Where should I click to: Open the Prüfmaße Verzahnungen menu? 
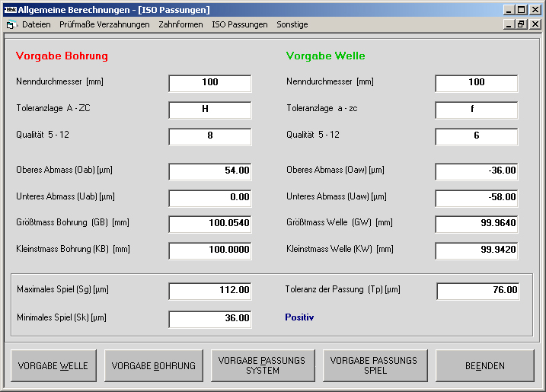[x=104, y=24]
